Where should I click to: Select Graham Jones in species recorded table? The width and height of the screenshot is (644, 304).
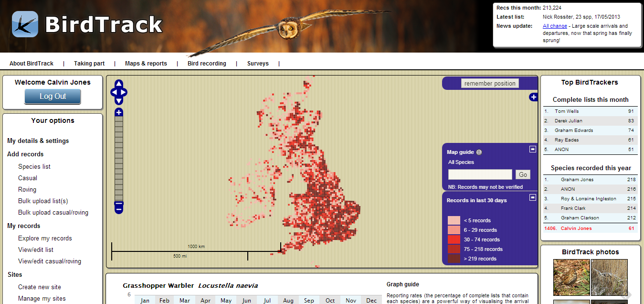point(590,180)
